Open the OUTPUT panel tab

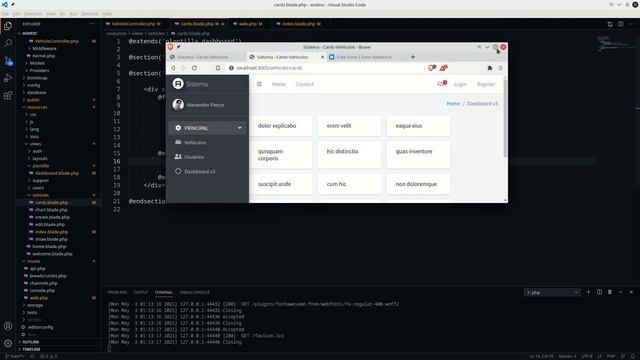point(141,293)
